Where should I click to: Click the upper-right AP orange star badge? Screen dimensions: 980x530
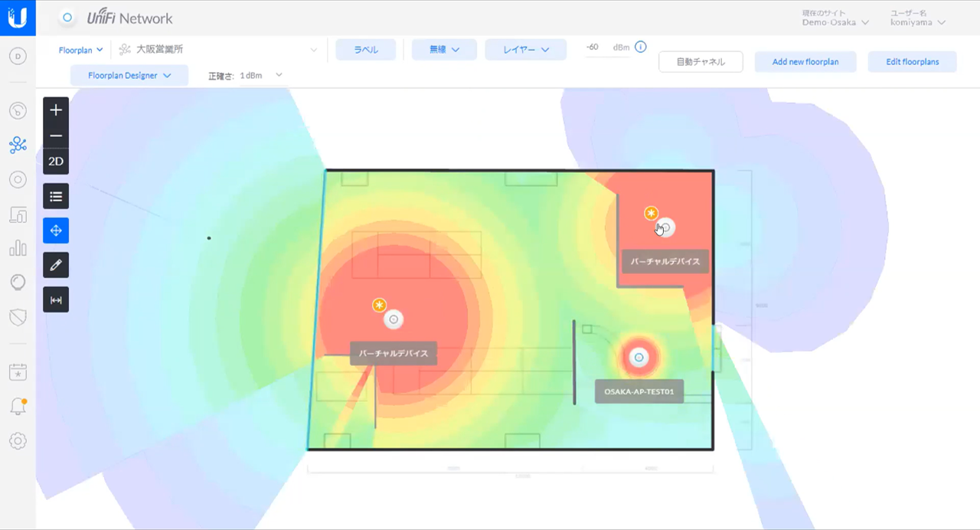651,213
